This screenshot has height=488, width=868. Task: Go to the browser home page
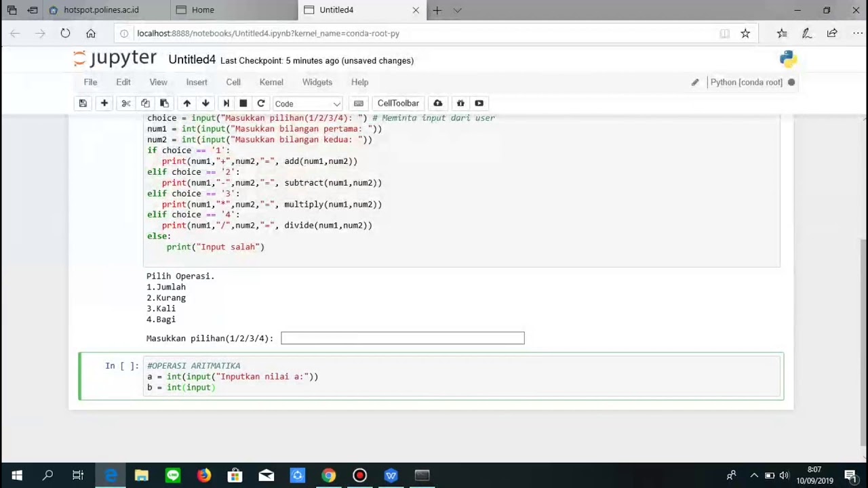click(x=91, y=33)
